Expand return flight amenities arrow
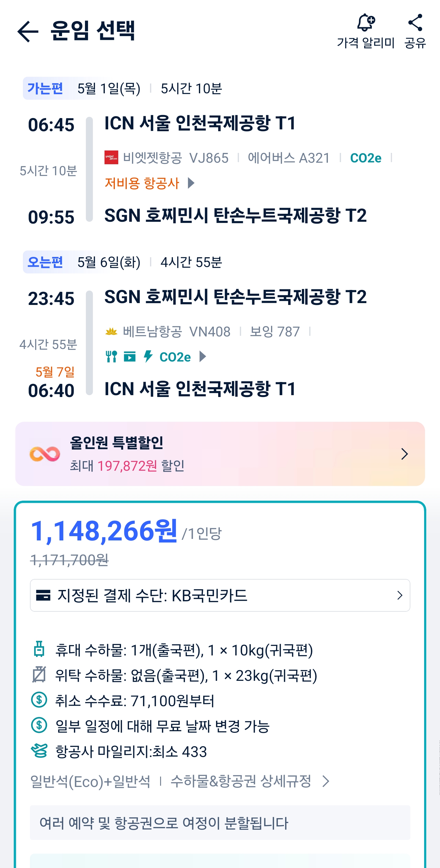 [x=202, y=357]
